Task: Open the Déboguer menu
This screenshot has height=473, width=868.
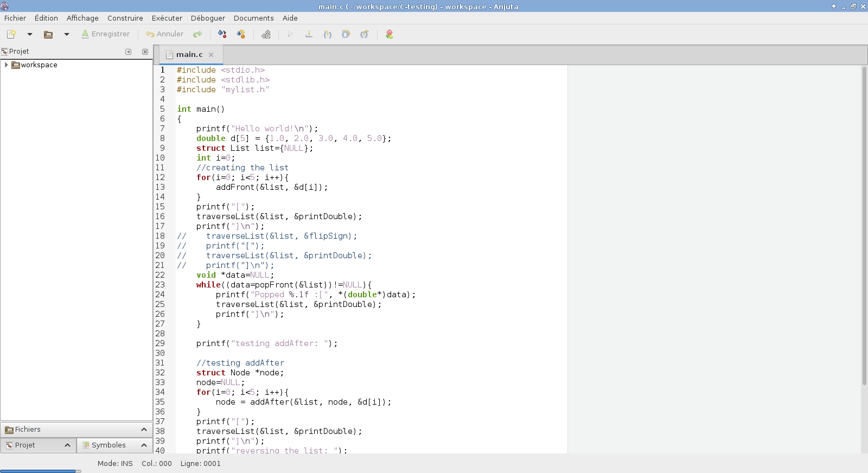Action: tap(208, 18)
